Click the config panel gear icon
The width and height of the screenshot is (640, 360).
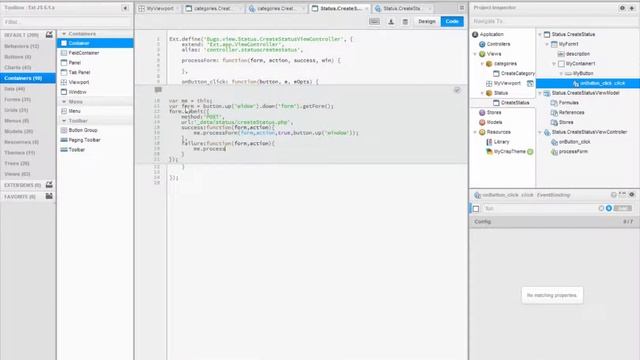pos(631,195)
